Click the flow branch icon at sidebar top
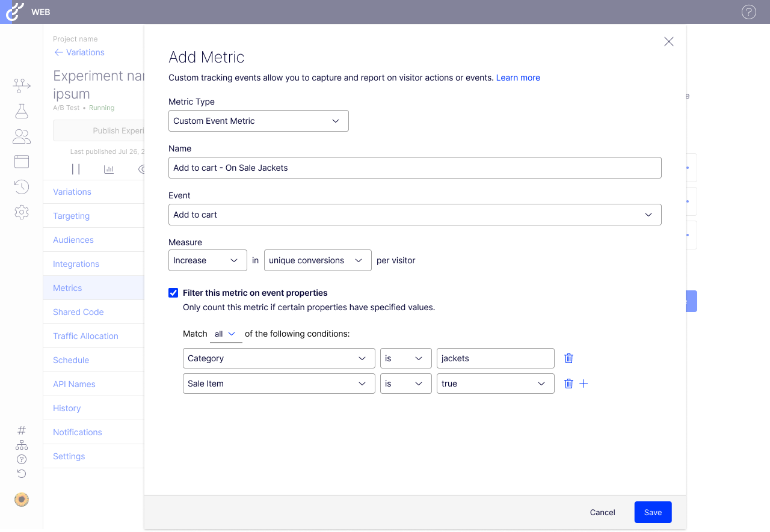Image resolution: width=770 pixels, height=532 pixels. tap(22, 85)
